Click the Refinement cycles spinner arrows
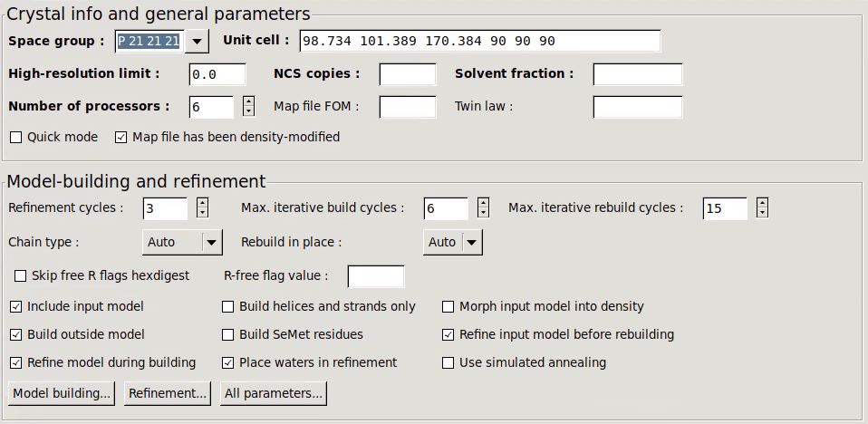The height and width of the screenshot is (424, 868). [202, 207]
